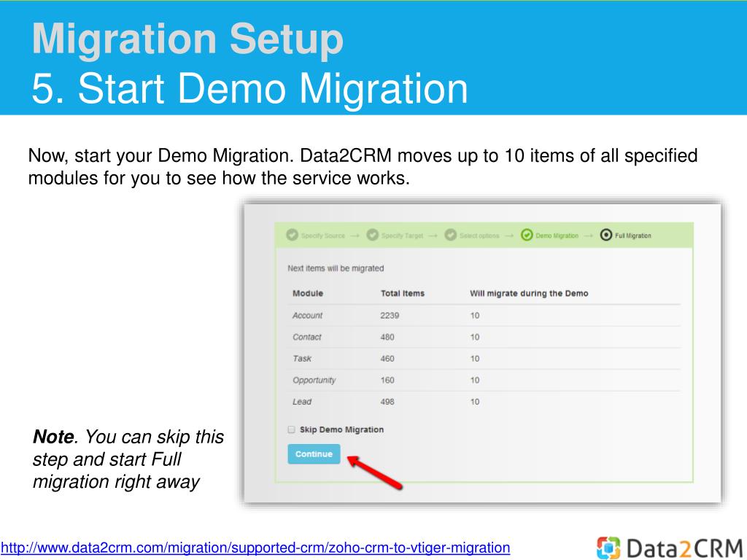Click the Total Items column header
Image resolution: width=747 pixels, height=560 pixels.
point(403,293)
